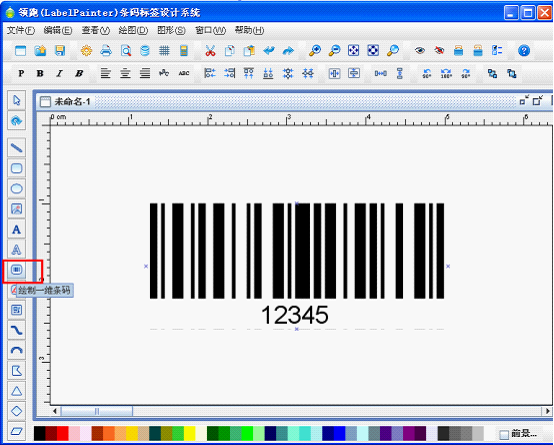Show objects with the eye icon
554x445 pixels.
(420, 51)
